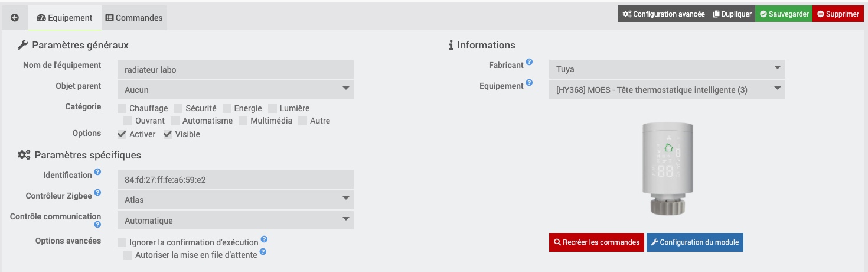The width and height of the screenshot is (868, 272).
Task: Expand the Contrôleur Zigbee dropdown
Action: 236,200
